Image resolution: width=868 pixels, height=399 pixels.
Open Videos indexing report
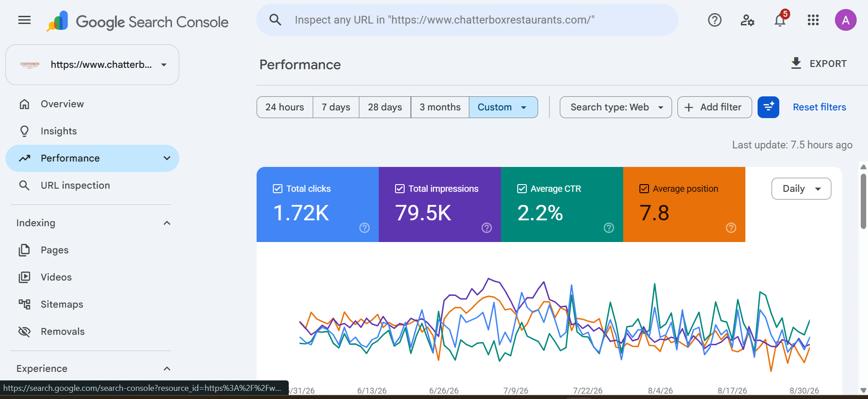92,277
